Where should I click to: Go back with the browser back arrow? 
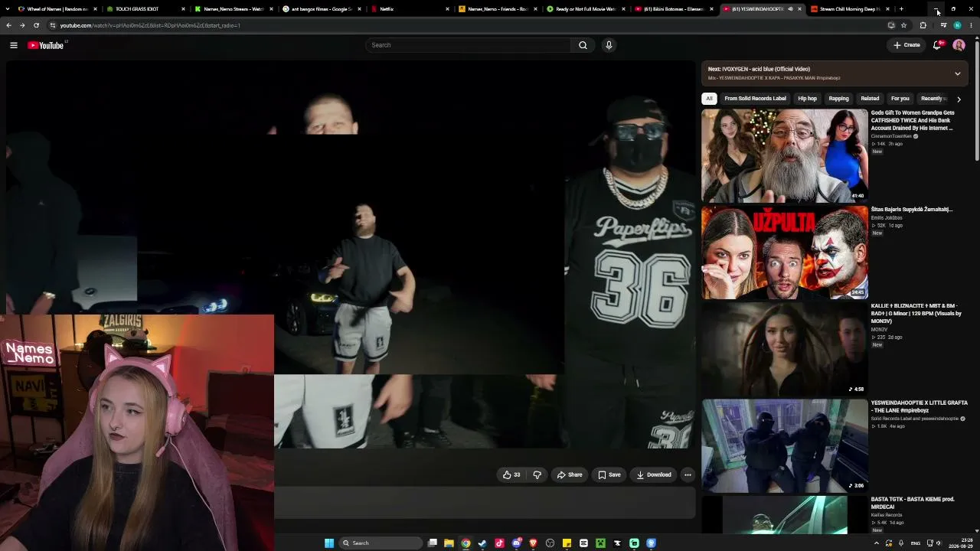pos(8,25)
